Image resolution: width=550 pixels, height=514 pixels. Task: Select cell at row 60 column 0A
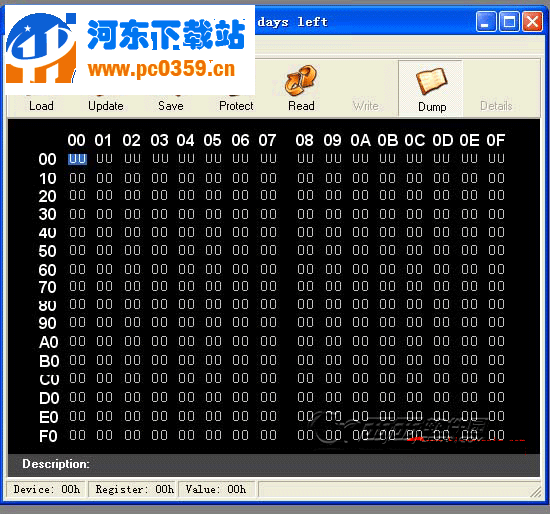(360, 269)
